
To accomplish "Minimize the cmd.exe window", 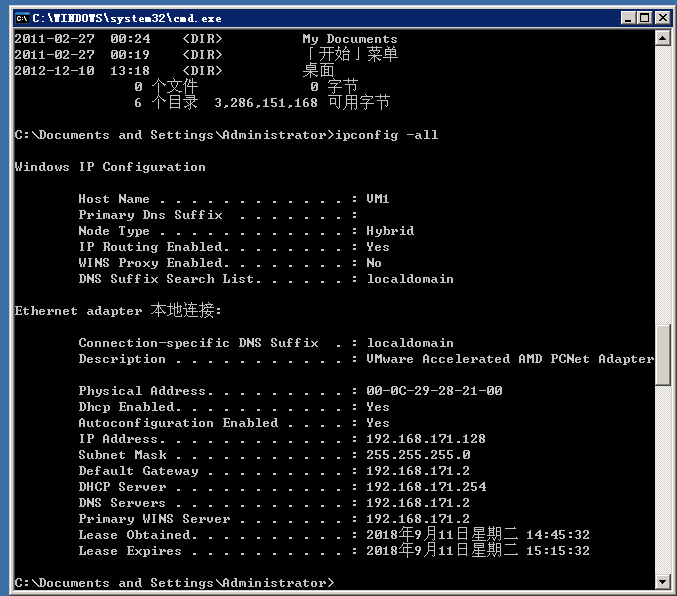I will pyautogui.click(x=628, y=18).
